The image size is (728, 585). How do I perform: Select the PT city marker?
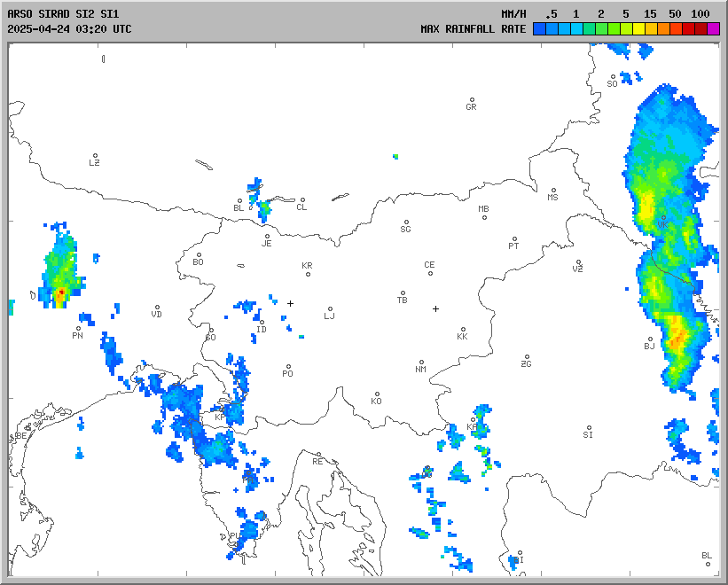tap(514, 239)
